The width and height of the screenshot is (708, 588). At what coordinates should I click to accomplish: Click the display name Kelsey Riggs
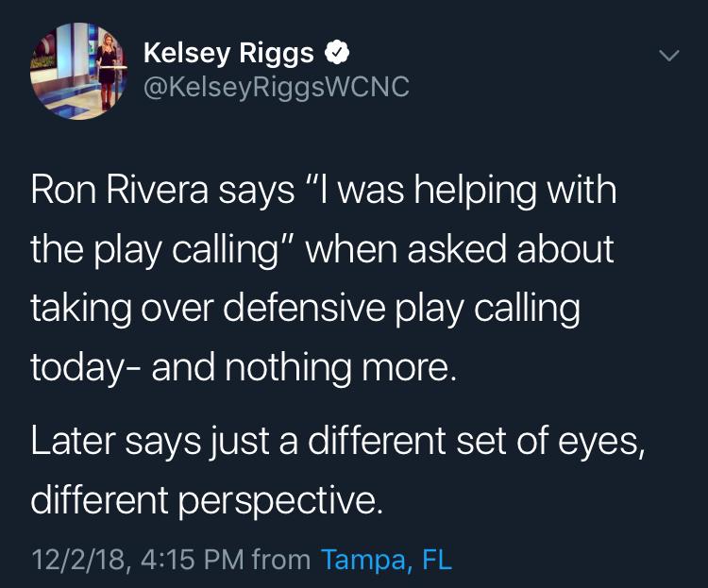click(228, 53)
